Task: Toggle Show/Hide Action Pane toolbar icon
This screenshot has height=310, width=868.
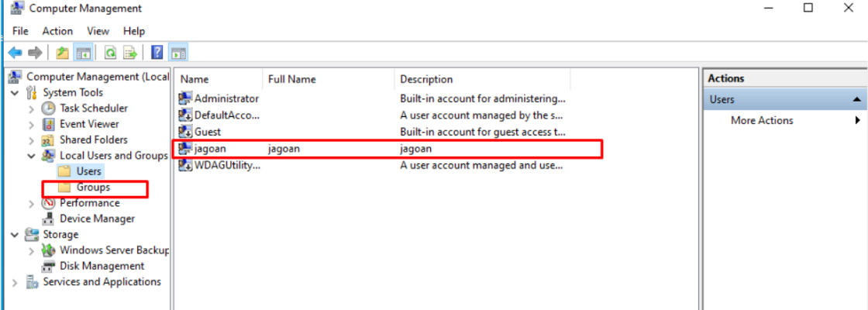Action: [178, 53]
